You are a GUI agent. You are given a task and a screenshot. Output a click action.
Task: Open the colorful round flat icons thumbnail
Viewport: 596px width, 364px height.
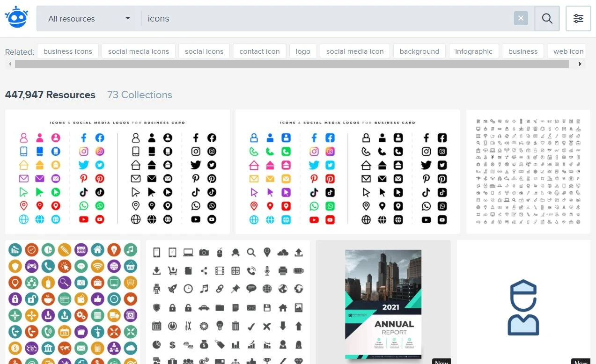pos(73,302)
